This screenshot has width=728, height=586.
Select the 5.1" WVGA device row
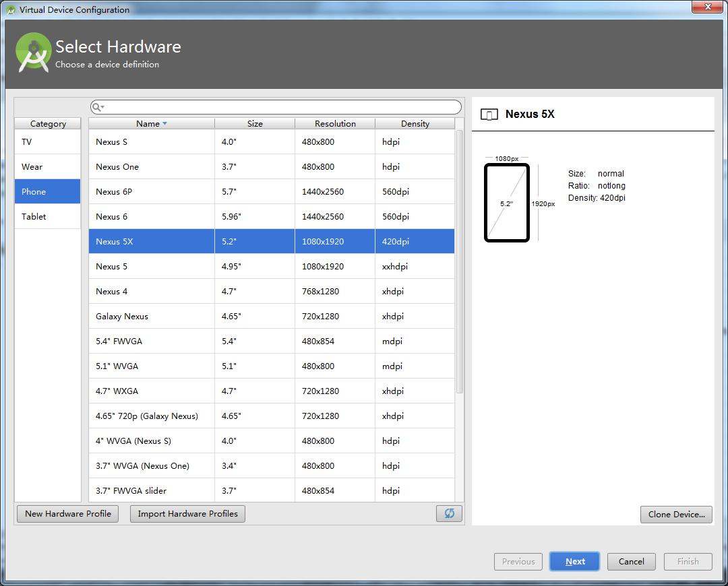pyautogui.click(x=272, y=366)
